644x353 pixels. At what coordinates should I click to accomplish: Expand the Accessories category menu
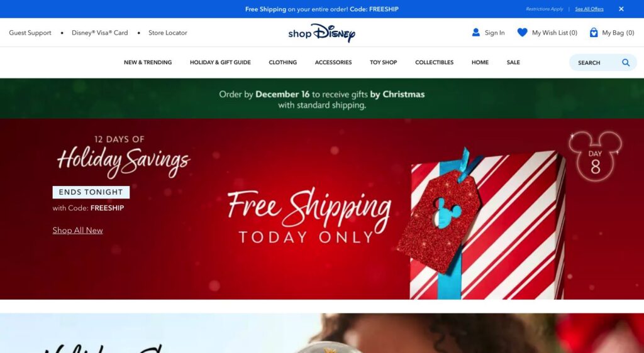[x=333, y=62]
